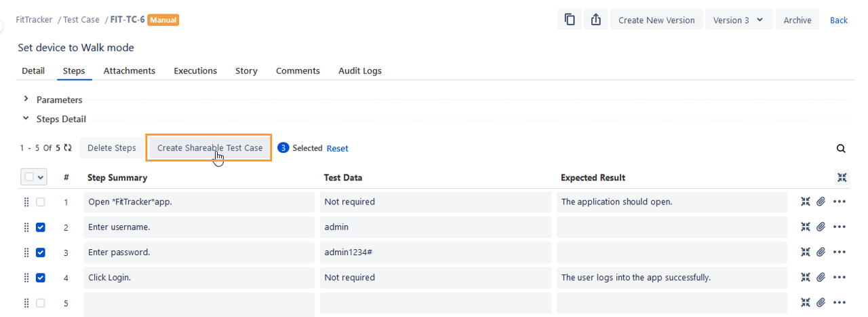Viewport: 868px width, 317px height.
Task: Attachment paperclip for Enter password step
Action: pyautogui.click(x=821, y=252)
